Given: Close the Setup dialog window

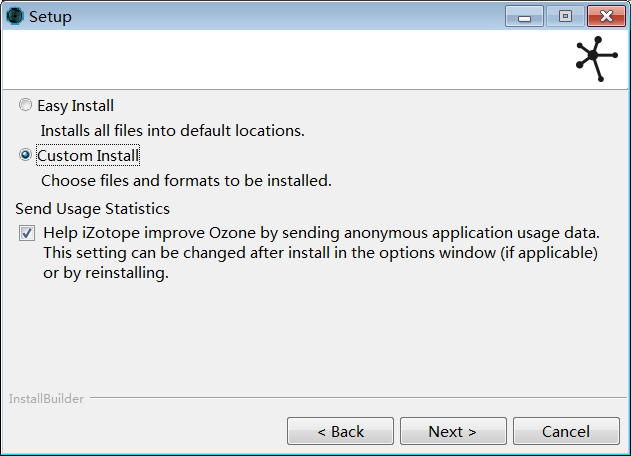Looking at the screenshot, I should click(606, 16).
